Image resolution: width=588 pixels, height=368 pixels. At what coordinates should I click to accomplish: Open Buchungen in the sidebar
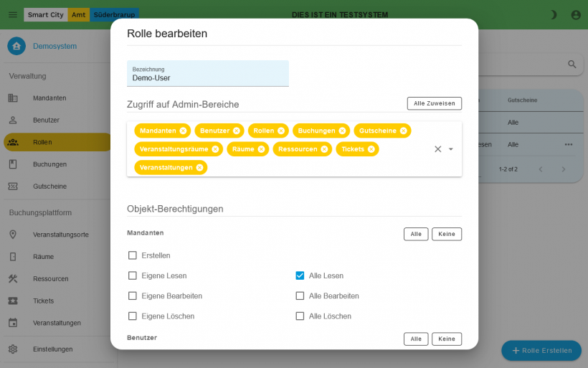(49, 164)
